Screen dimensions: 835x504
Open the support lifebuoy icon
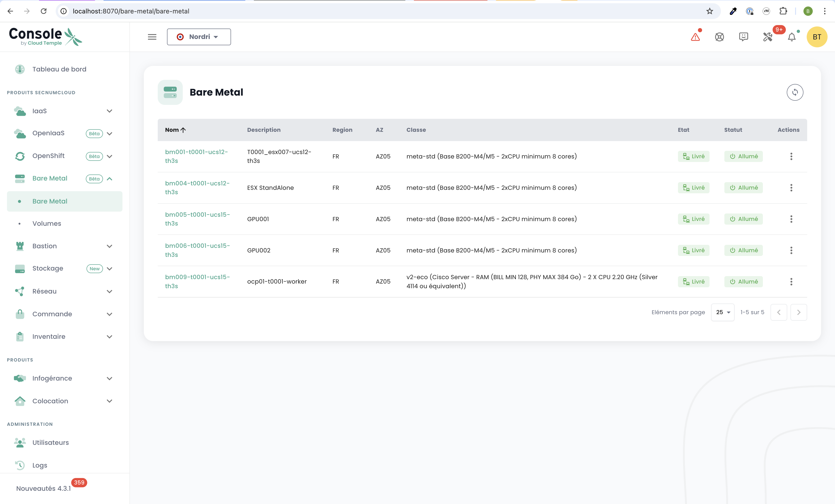click(x=719, y=37)
